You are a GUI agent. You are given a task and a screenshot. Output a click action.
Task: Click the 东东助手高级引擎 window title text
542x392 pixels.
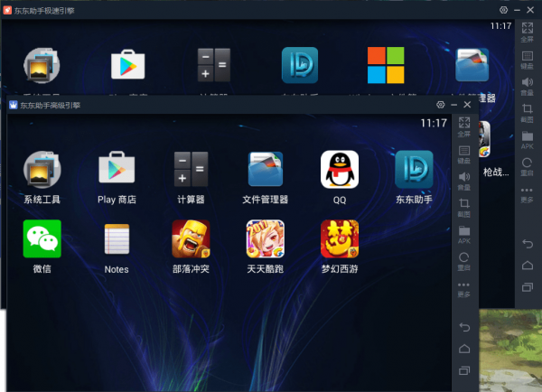[x=50, y=105]
